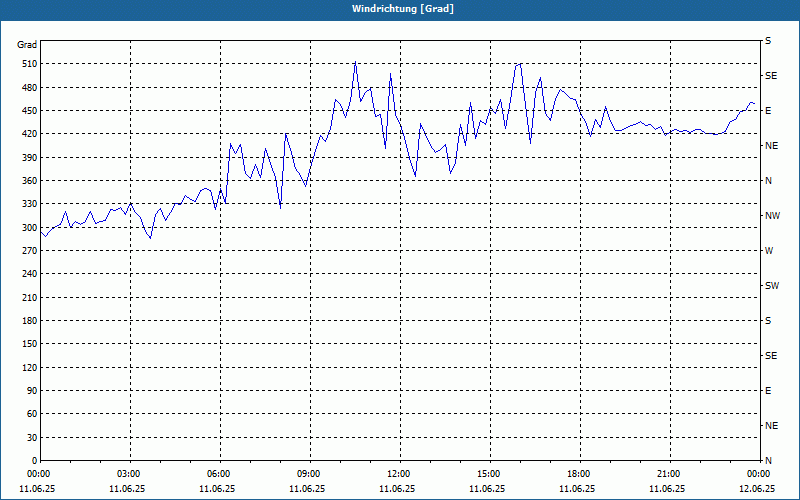800x500 pixels.
Task: Select the SW compass label on the right axis
Action: coord(772,286)
